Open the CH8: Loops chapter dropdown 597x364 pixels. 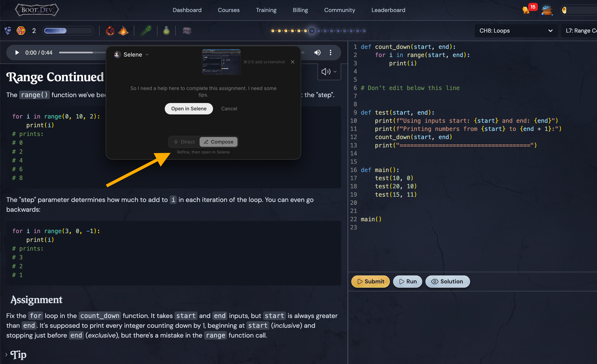[516, 31]
